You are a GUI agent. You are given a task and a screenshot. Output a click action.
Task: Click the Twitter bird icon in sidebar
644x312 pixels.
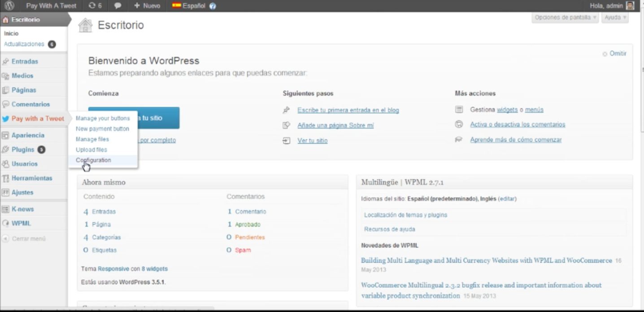coord(6,119)
